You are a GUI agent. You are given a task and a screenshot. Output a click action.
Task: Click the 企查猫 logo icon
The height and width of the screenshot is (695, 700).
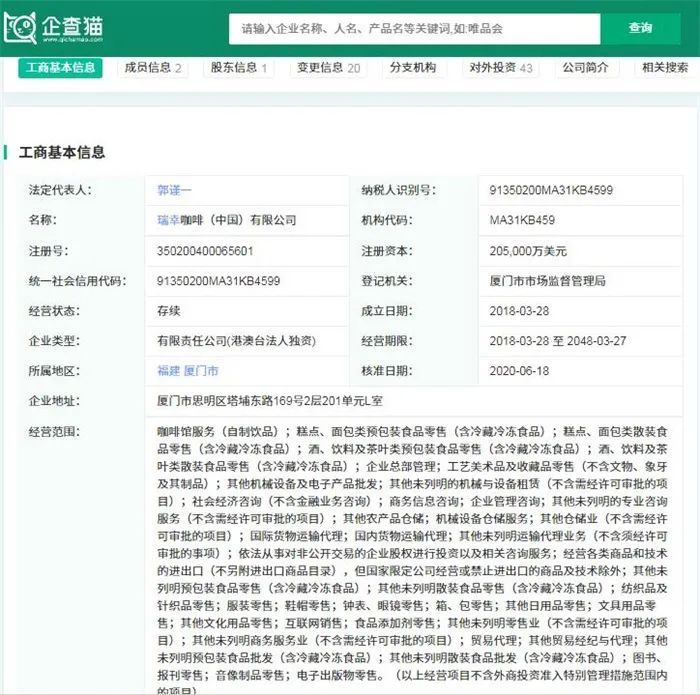pyautogui.click(x=20, y=28)
